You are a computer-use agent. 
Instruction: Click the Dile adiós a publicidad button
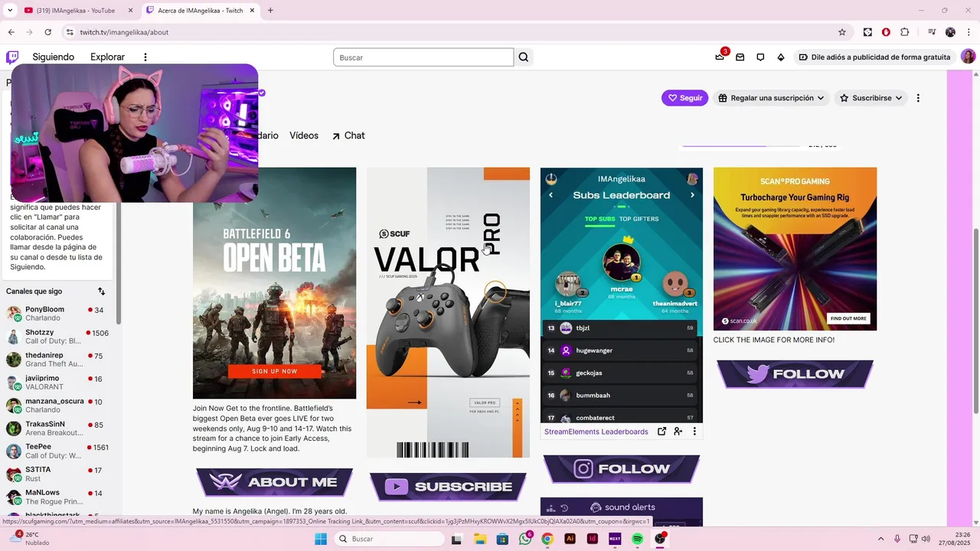pos(874,57)
